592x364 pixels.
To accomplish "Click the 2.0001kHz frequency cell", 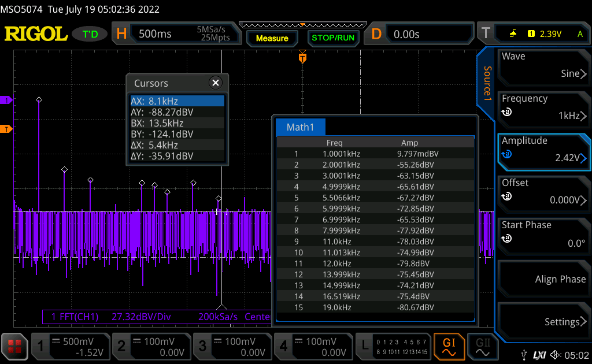I will coord(341,165).
